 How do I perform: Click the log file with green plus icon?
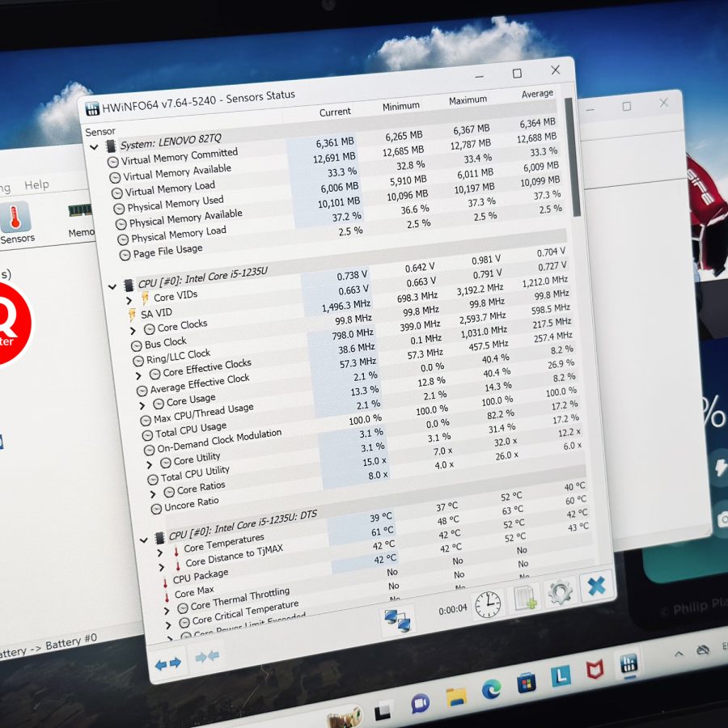click(525, 597)
